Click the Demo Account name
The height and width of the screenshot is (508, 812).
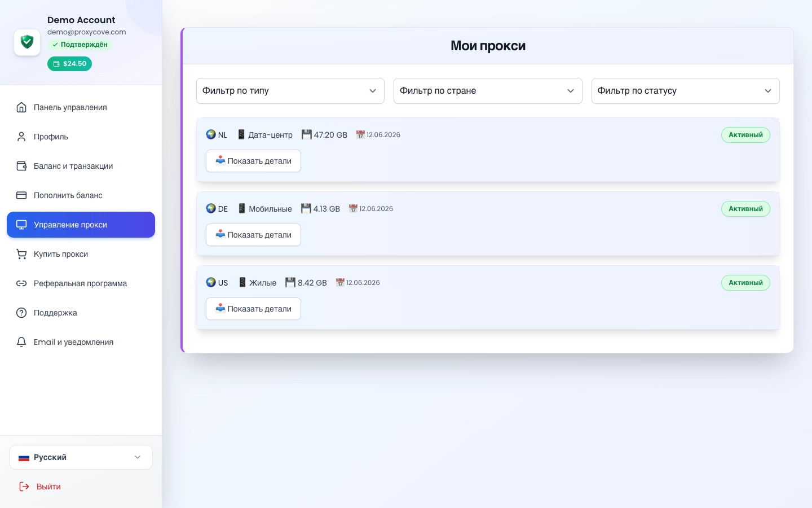coord(81,20)
